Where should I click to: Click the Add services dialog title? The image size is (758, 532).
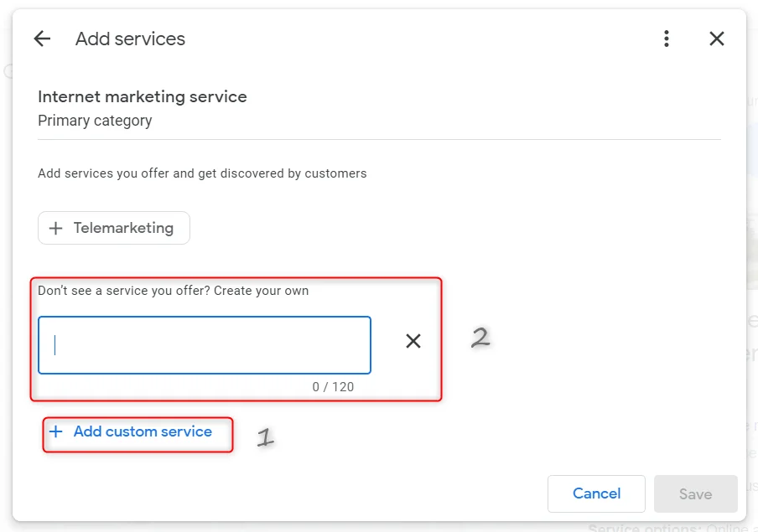click(131, 39)
